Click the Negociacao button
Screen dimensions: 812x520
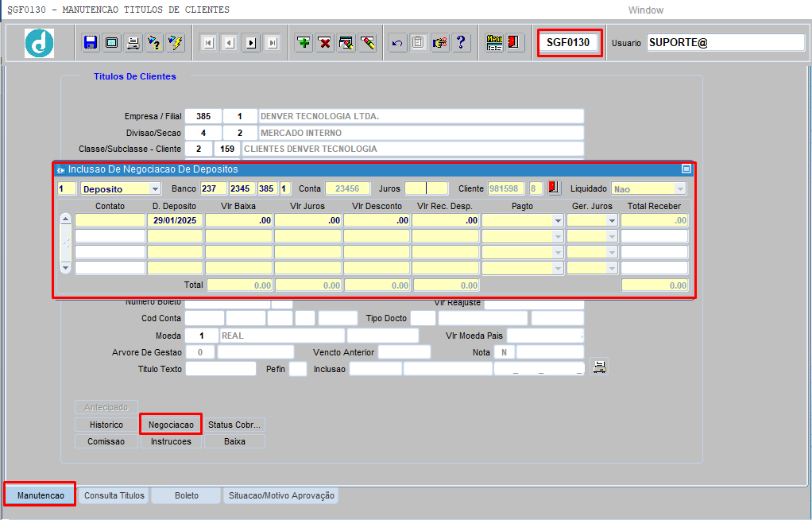[x=171, y=425]
